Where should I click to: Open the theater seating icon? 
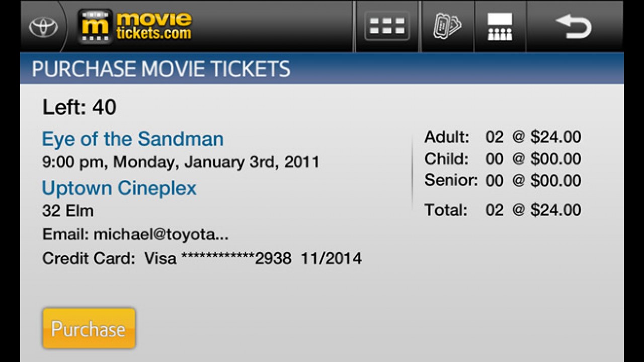point(500,26)
